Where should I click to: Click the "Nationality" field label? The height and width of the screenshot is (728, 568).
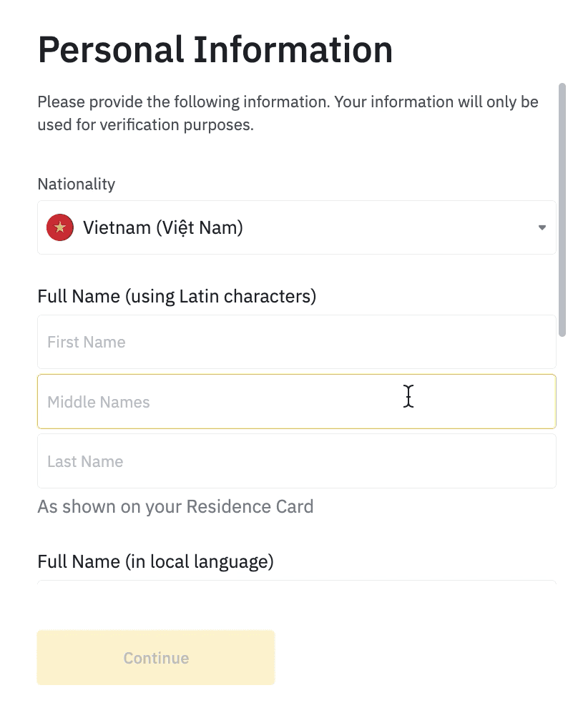(77, 184)
